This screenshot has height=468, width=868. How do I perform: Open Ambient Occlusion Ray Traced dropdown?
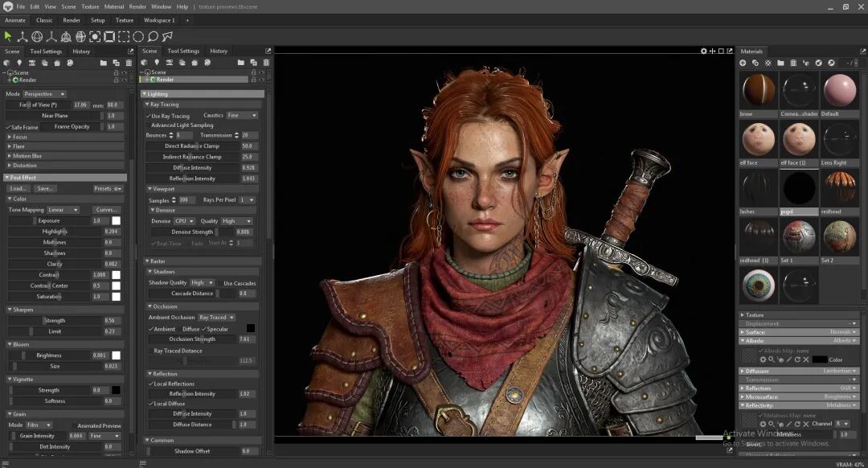click(216, 318)
